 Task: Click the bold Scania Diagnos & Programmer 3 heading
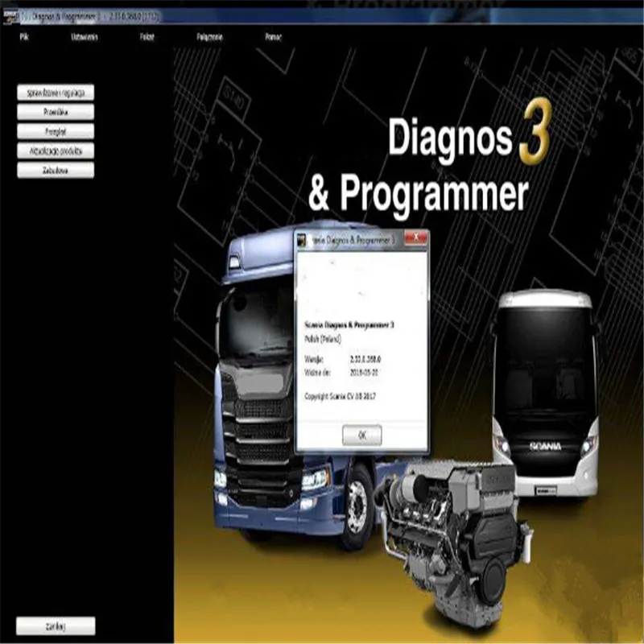point(349,325)
